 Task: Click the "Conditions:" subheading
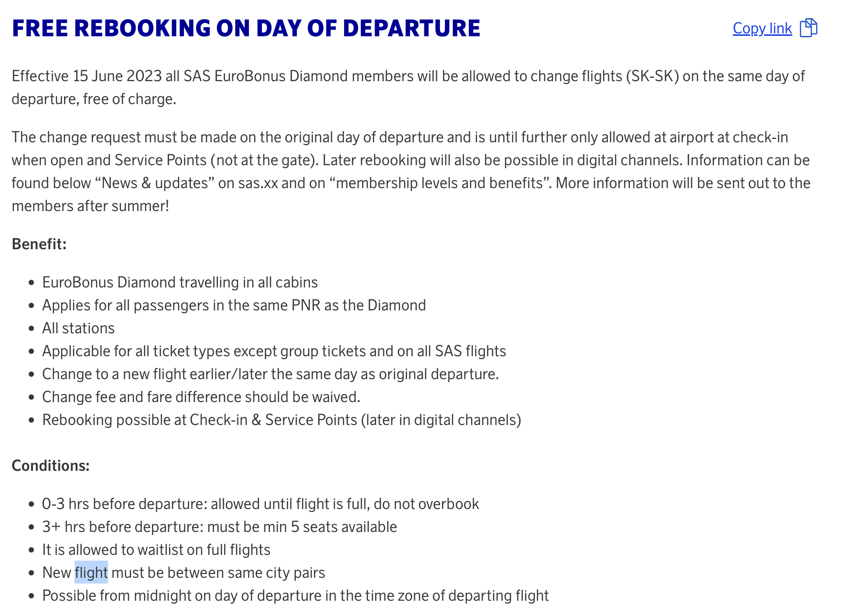[51, 466]
